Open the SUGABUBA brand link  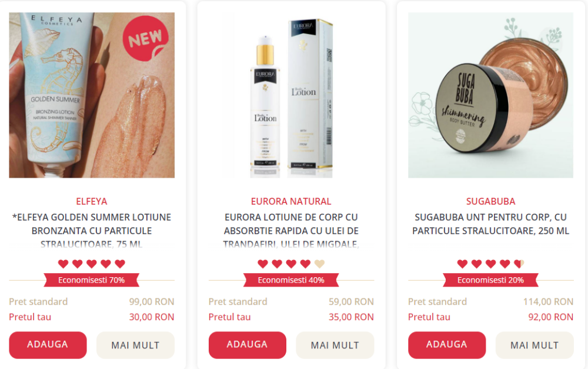click(x=490, y=202)
